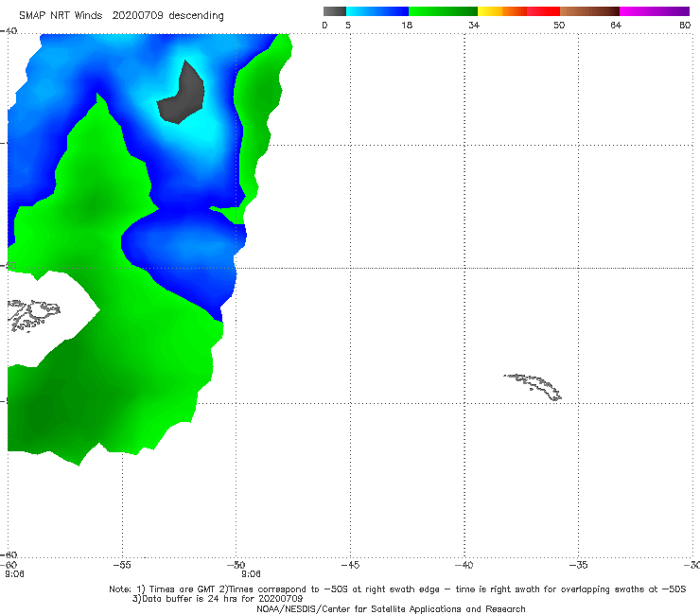Click the color bar label "34"
This screenshot has width=700, height=615.
(474, 25)
